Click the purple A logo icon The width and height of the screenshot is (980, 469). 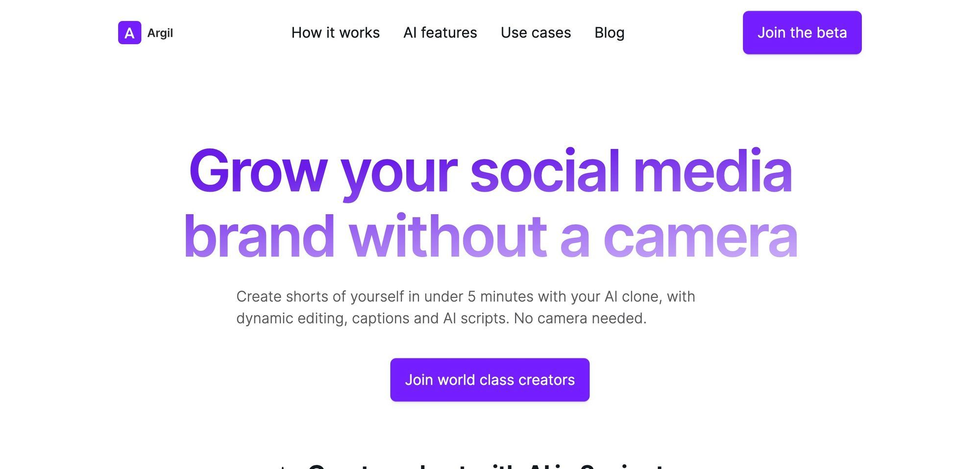point(129,32)
